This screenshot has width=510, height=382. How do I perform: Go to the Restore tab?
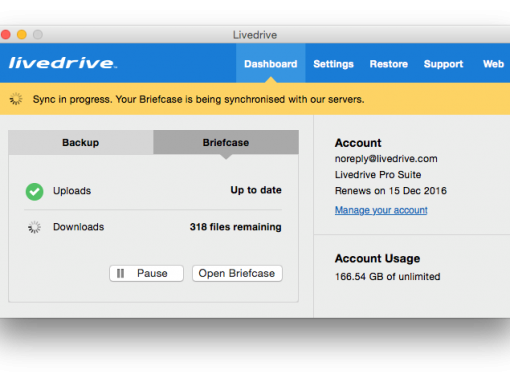coord(389,64)
